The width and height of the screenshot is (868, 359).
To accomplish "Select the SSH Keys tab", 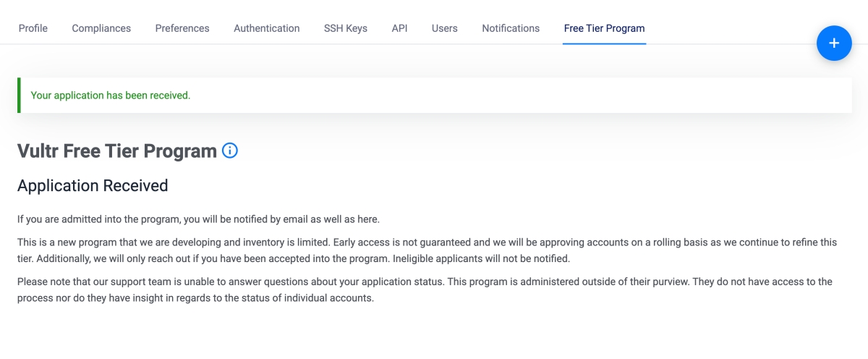I will point(346,28).
